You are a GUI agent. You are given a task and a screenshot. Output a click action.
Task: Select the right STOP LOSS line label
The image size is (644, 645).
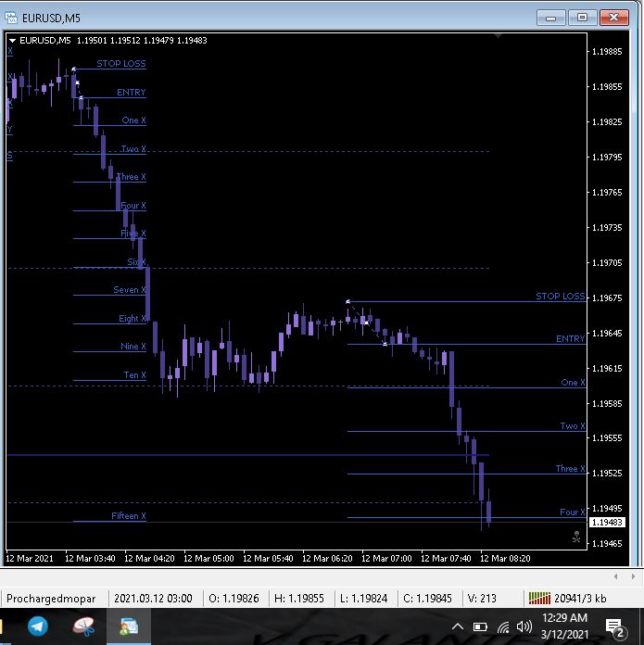(560, 297)
